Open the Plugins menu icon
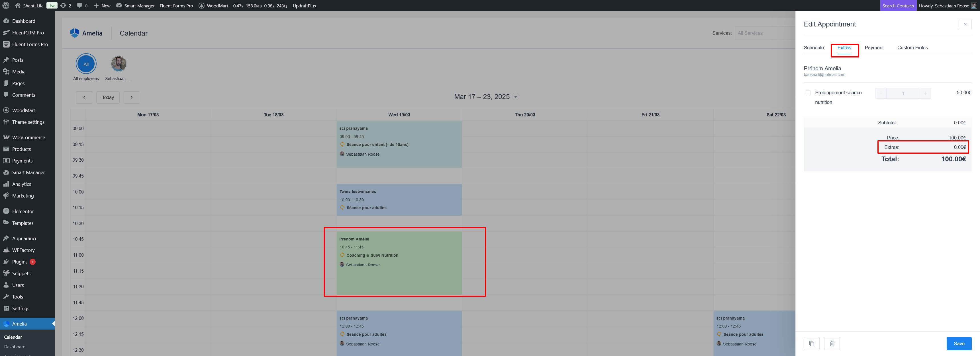 6,262
